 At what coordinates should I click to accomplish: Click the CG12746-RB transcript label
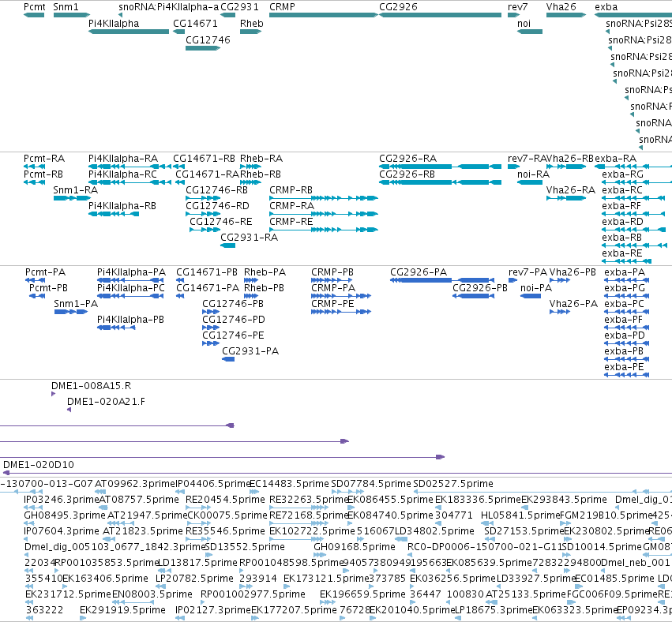click(216, 189)
